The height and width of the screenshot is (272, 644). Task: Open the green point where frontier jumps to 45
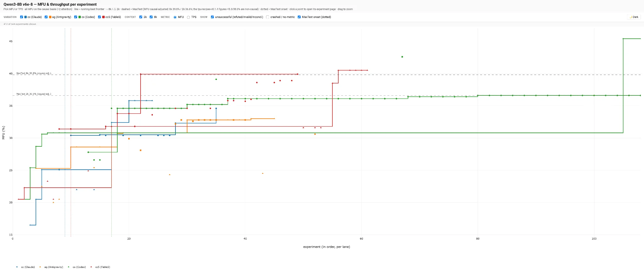coord(623,39)
